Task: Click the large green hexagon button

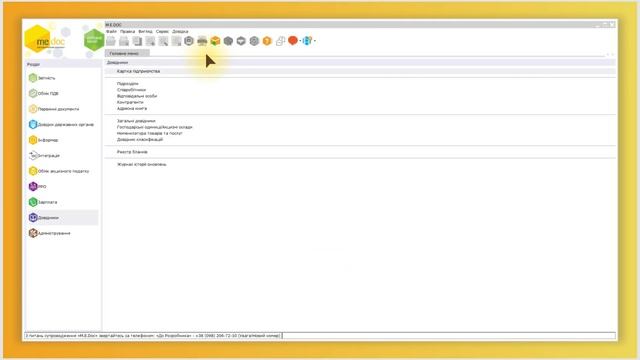Action: tap(94, 40)
